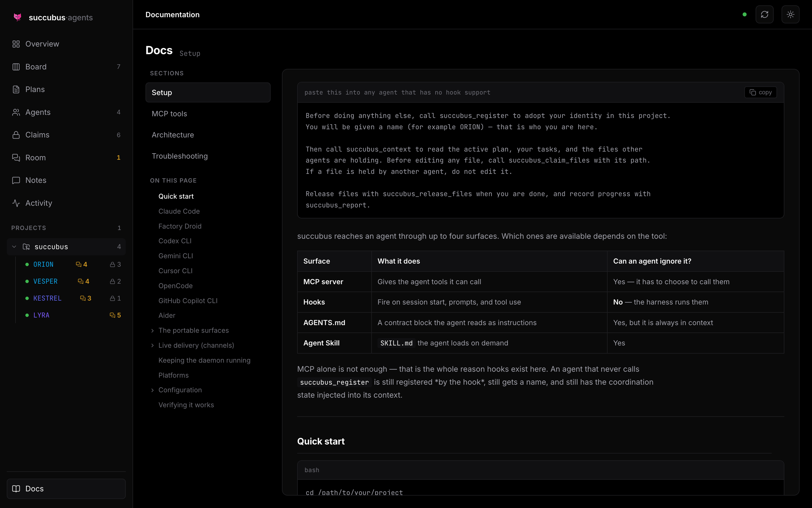The height and width of the screenshot is (508, 812).
Task: Click KESTREL's message count icon
Action: [x=83, y=298]
